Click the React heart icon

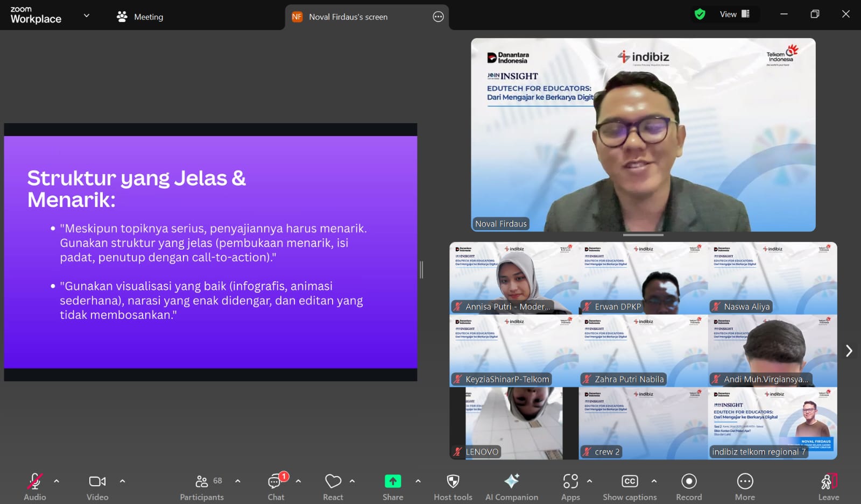point(333,487)
